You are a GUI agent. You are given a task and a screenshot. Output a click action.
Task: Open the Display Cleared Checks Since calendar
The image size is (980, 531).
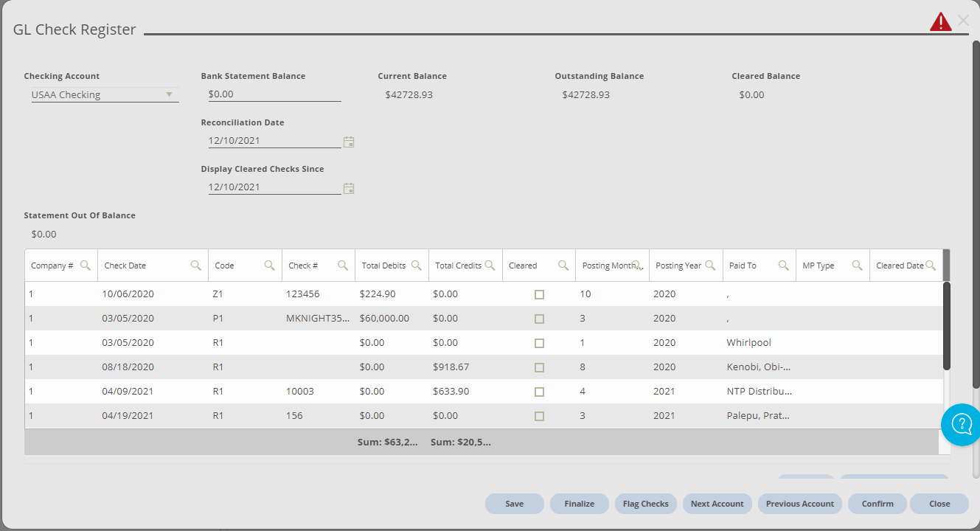point(350,188)
